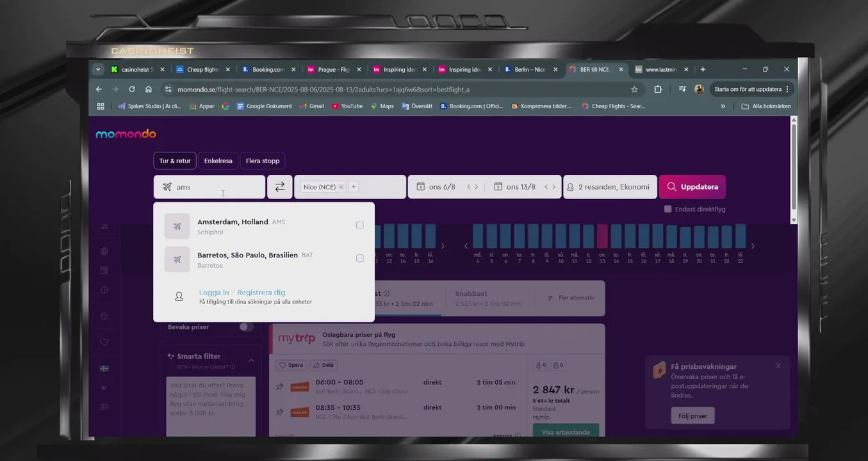Viewport: 868px width, 461px height.
Task: Open new browser tab
Action: coord(703,69)
